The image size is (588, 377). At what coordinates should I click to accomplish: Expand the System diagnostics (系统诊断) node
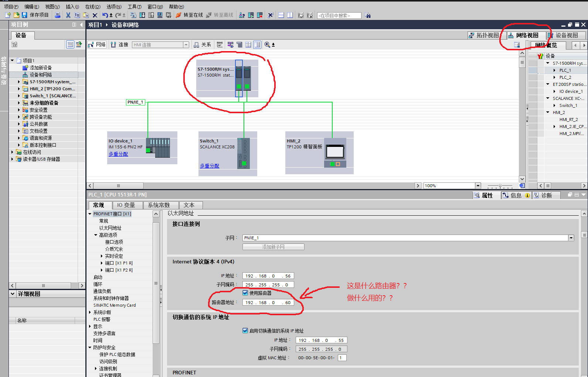(90, 312)
